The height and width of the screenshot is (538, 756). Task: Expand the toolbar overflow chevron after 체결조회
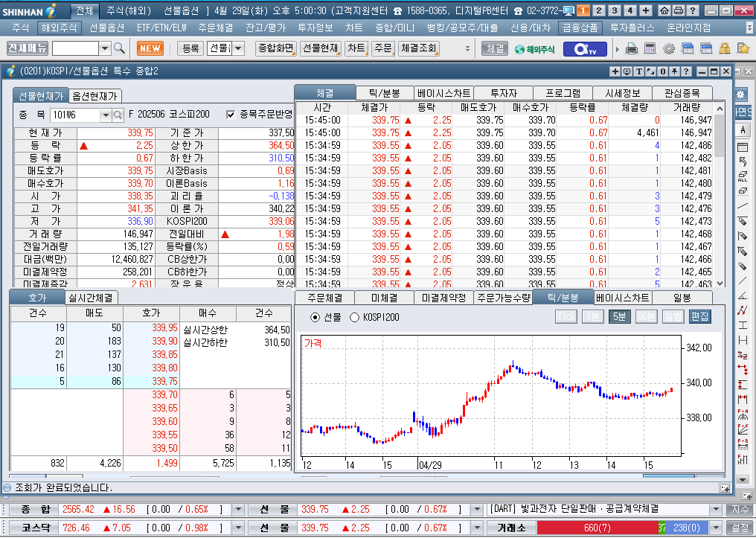467,48
